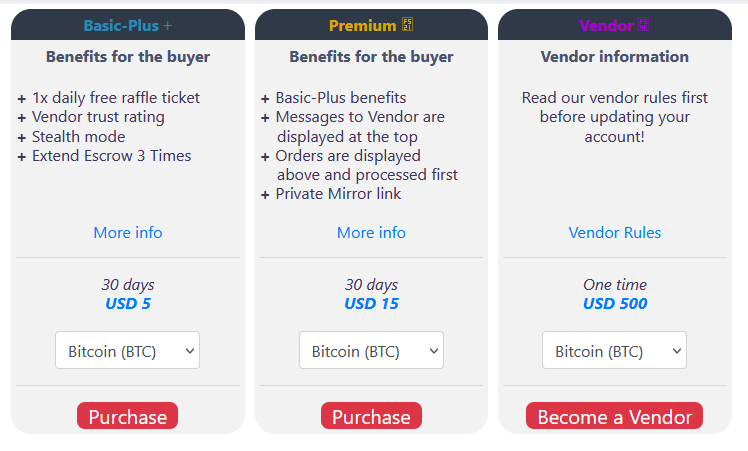Click the yellow icon next to Premium
Viewport: 748px width, 451px height.
pos(407,26)
